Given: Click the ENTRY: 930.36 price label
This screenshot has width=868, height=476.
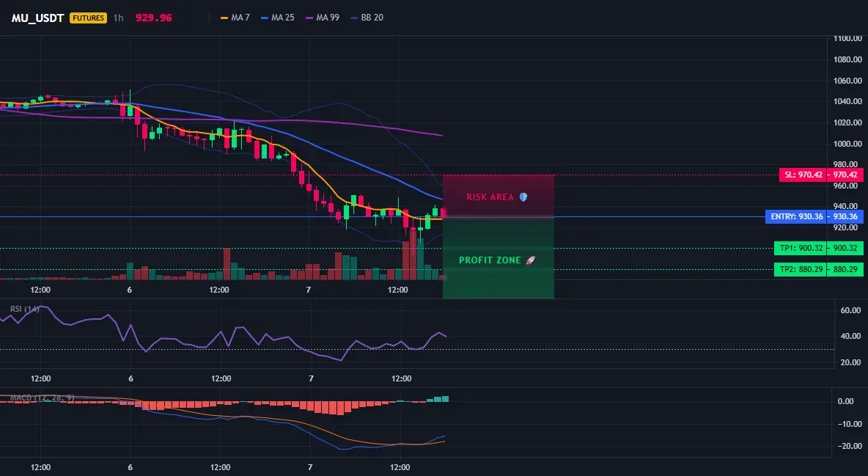Looking at the screenshot, I should coord(796,216).
